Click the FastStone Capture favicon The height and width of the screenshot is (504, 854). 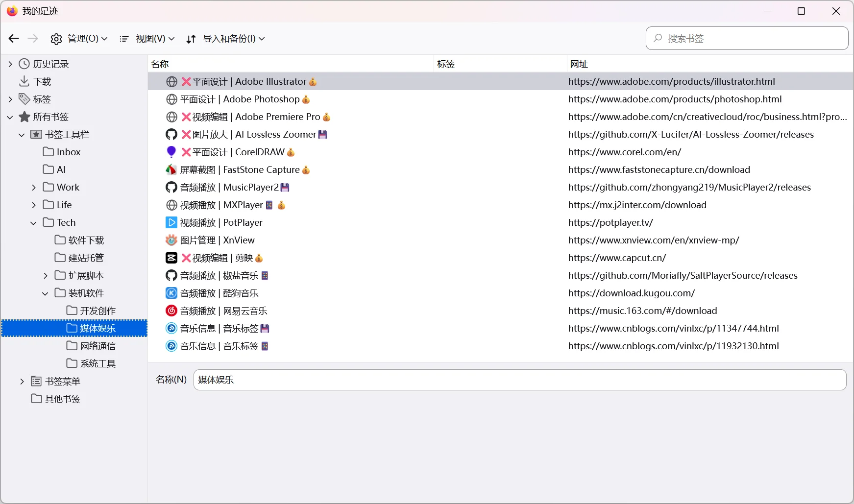click(x=171, y=170)
